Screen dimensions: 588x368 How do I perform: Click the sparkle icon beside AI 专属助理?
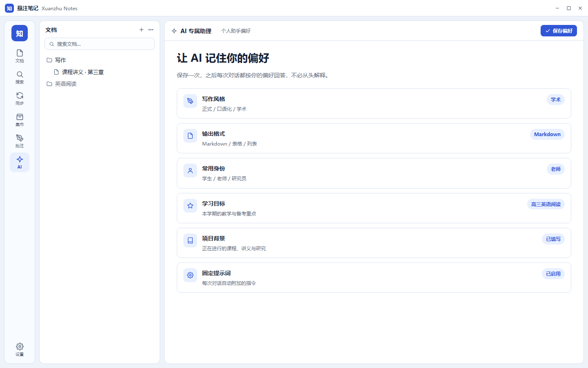click(x=174, y=31)
